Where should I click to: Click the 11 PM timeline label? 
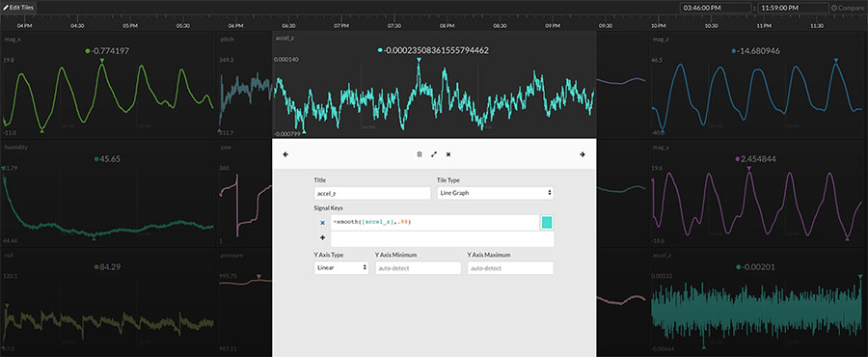point(764,26)
